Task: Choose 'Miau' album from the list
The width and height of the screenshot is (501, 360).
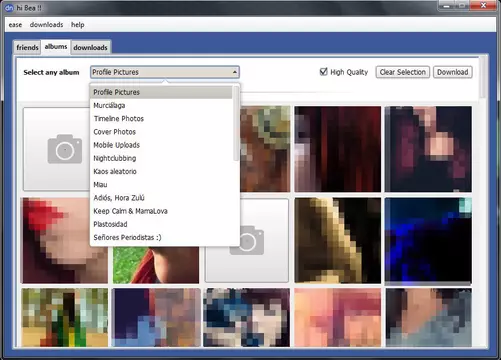Action: 161,185
